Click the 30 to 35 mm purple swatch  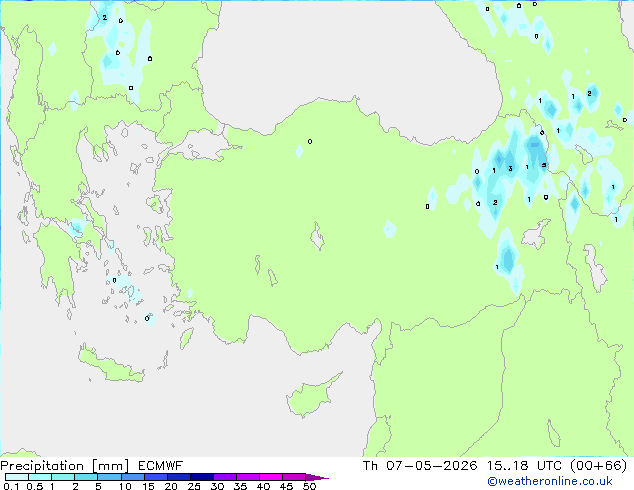224,477
